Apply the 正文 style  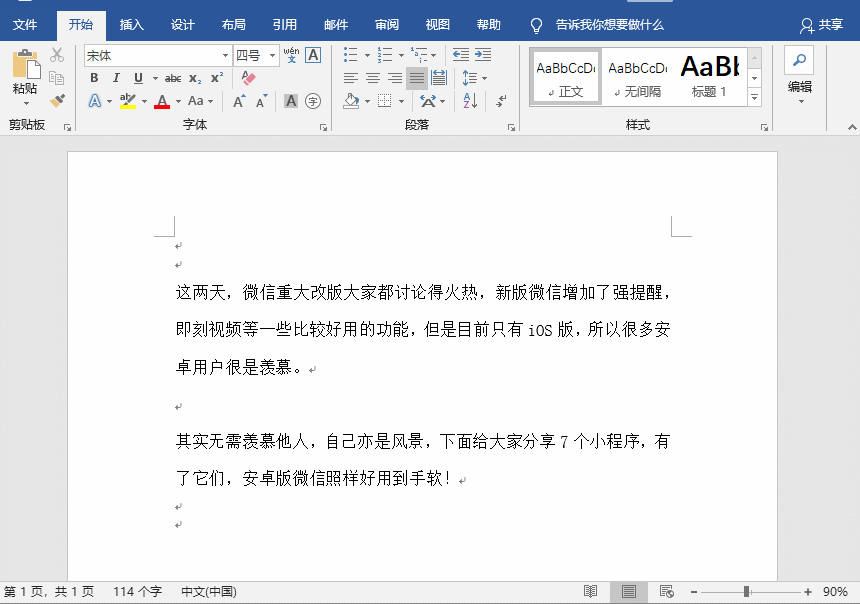(566, 77)
